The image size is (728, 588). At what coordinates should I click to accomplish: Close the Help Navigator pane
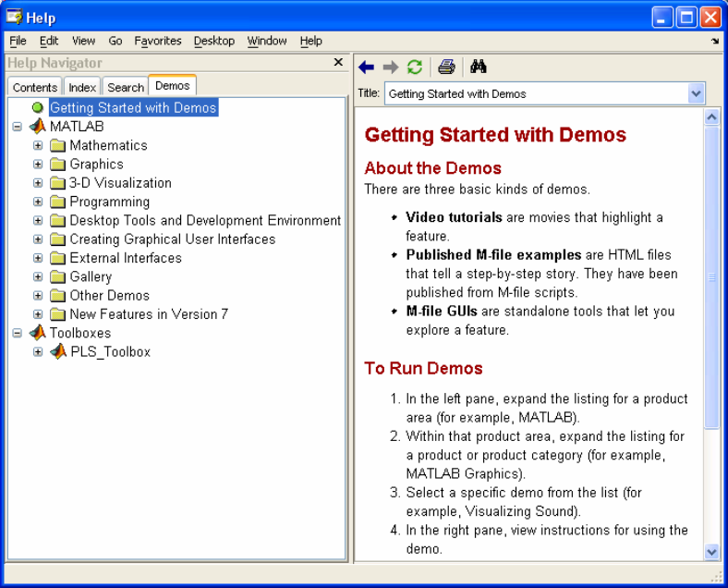(338, 62)
